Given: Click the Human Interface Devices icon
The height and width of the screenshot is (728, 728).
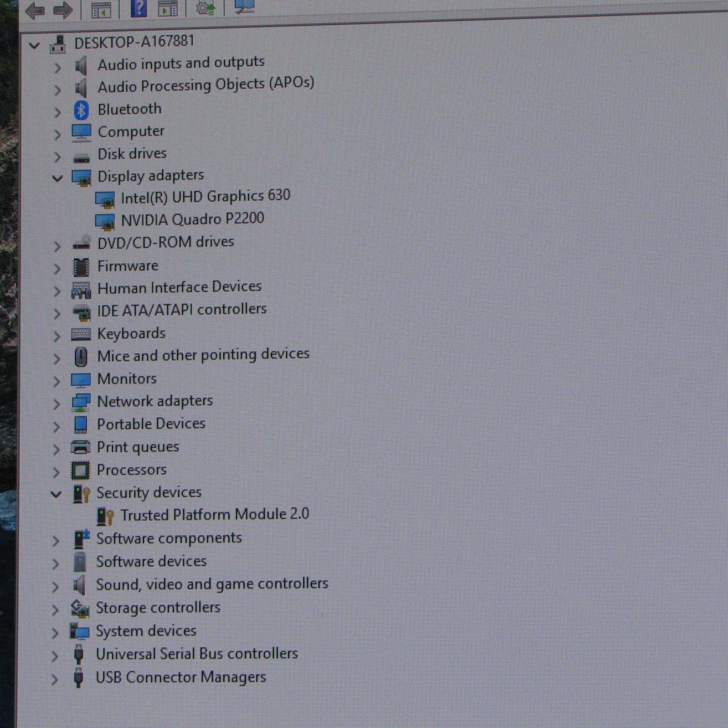Looking at the screenshot, I should [x=81, y=290].
